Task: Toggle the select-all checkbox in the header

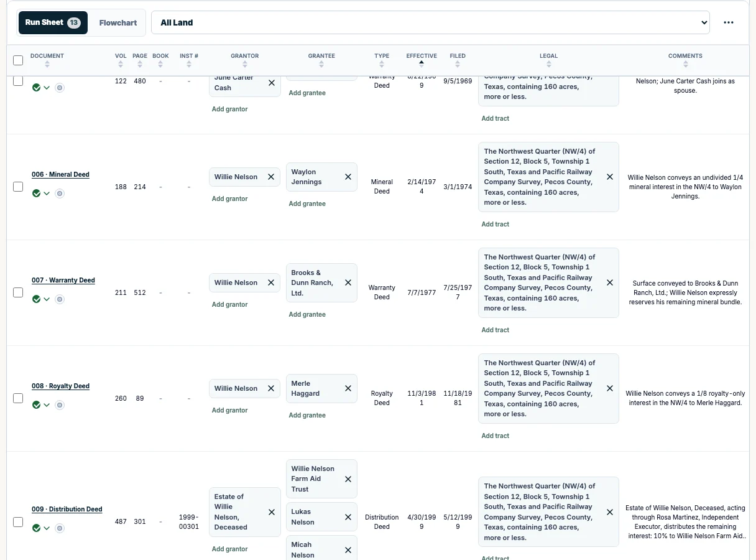Action: (18, 60)
